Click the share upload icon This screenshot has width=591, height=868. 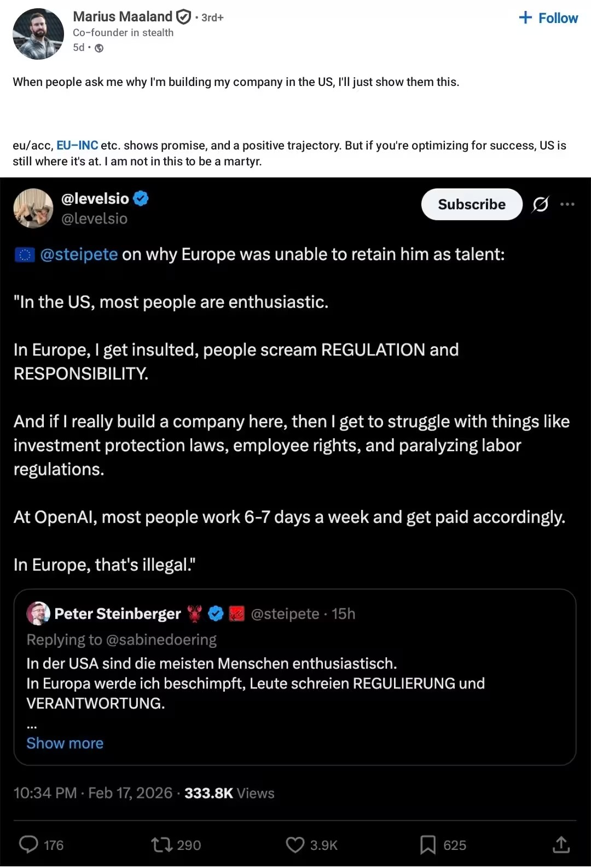point(561,844)
